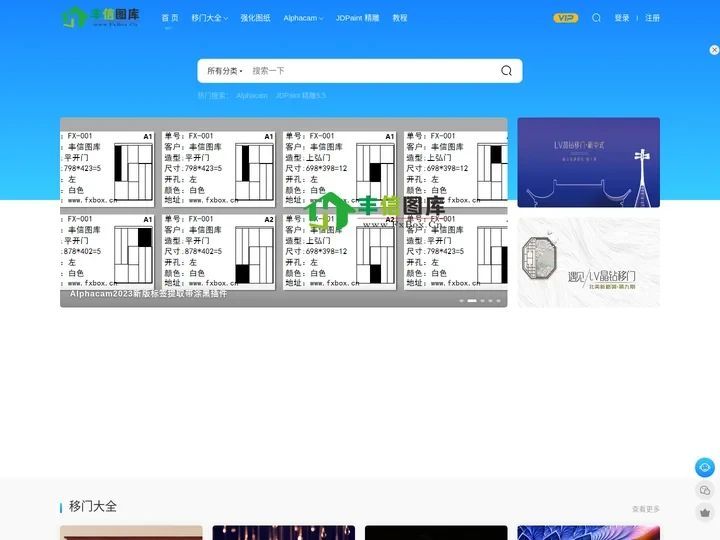The image size is (720, 540).
Task: Select last carousel pagination dot
Action: pos(498,301)
